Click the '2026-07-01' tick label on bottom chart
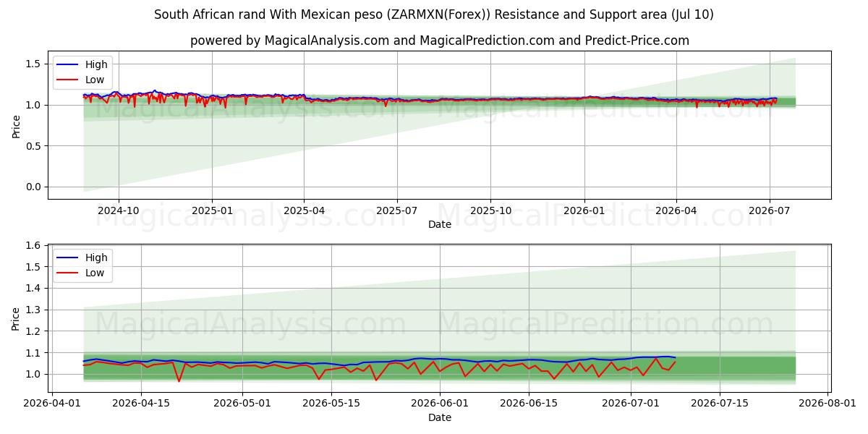The image size is (868, 434). pyautogui.click(x=631, y=404)
